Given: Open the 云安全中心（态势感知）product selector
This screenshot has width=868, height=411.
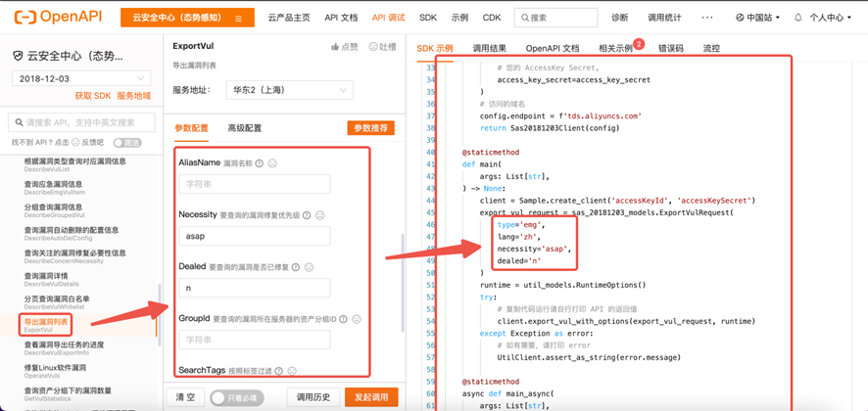Looking at the screenshot, I should coord(188,18).
